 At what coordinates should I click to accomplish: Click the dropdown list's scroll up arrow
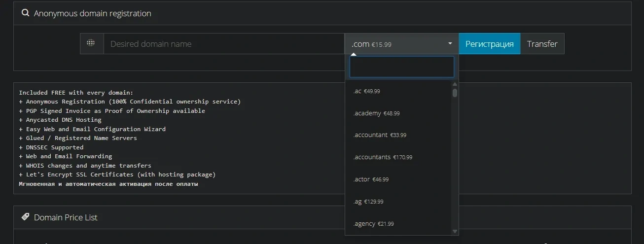(455, 84)
